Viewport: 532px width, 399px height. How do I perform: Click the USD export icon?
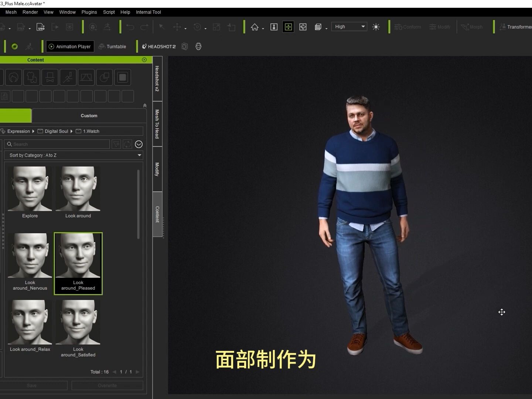coord(41,27)
